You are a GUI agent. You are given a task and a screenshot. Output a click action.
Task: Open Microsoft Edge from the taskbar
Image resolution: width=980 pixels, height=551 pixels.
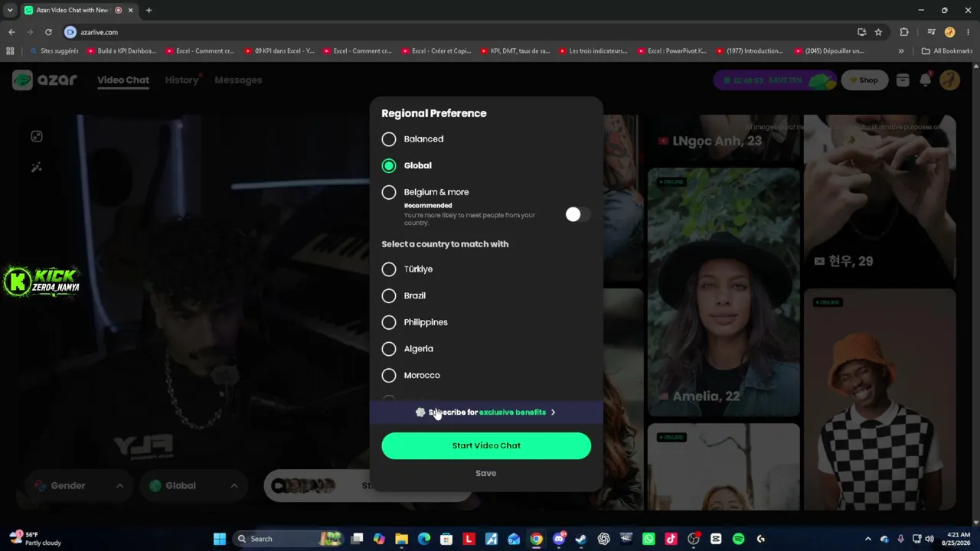(424, 539)
